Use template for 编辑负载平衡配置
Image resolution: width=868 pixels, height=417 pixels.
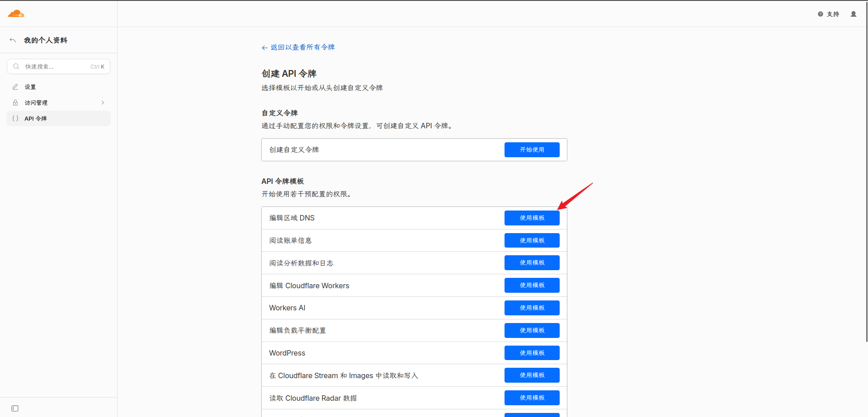(532, 330)
